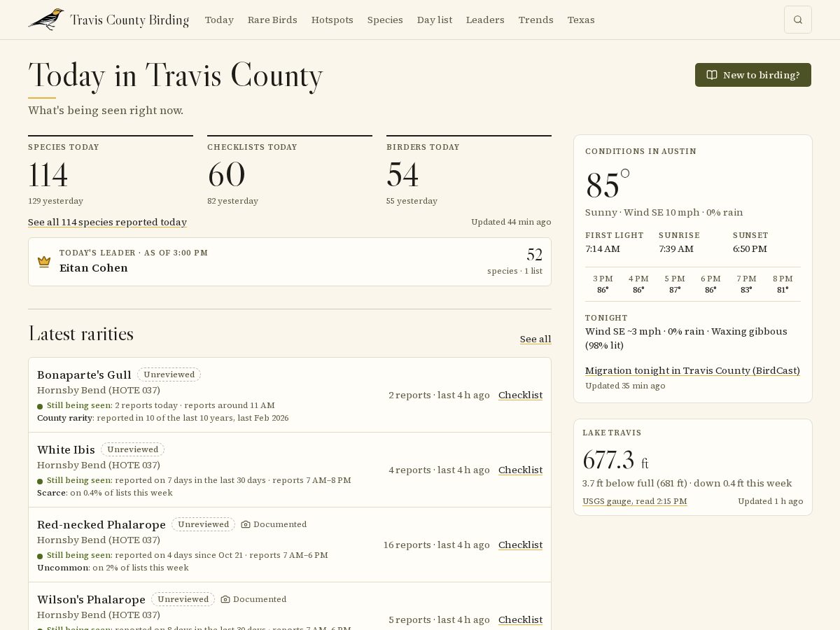Click White Ibis species name

pyautogui.click(x=66, y=449)
